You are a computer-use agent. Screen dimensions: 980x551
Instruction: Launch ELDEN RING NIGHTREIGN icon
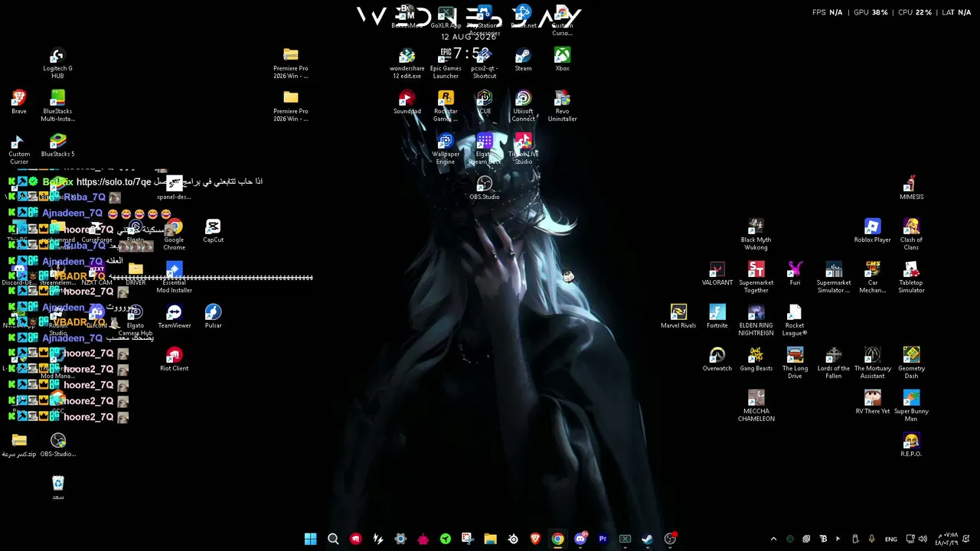point(756,321)
